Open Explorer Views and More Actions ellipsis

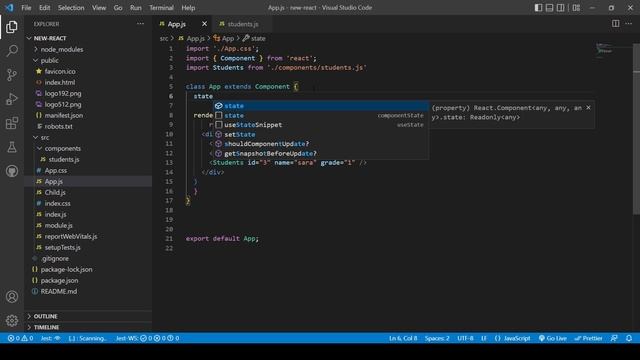tap(140, 24)
